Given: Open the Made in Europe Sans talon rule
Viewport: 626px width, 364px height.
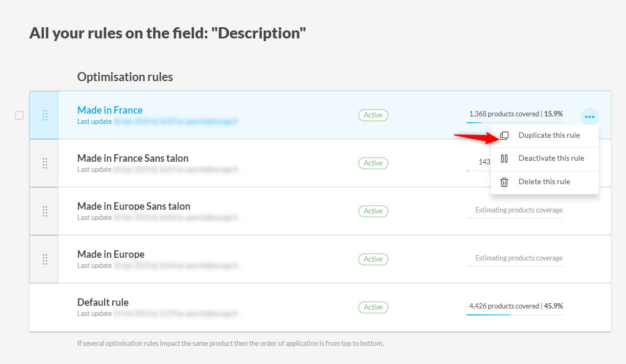Looking at the screenshot, I should pos(134,207).
